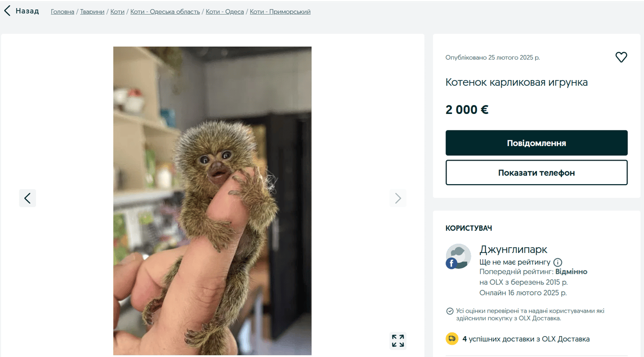Open the Коти breadcrumb category
The width and height of the screenshot is (644, 357).
coord(117,11)
